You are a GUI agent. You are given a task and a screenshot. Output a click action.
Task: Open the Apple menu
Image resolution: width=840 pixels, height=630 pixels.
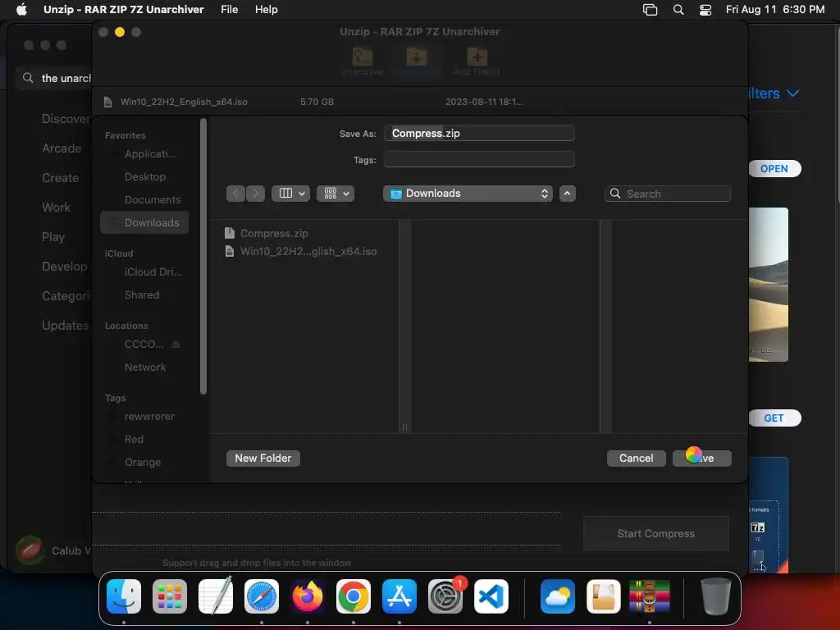pyautogui.click(x=21, y=10)
